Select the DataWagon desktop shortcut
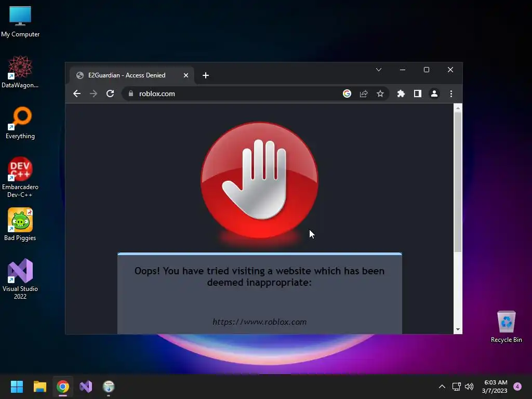The width and height of the screenshot is (532, 399). click(x=20, y=72)
